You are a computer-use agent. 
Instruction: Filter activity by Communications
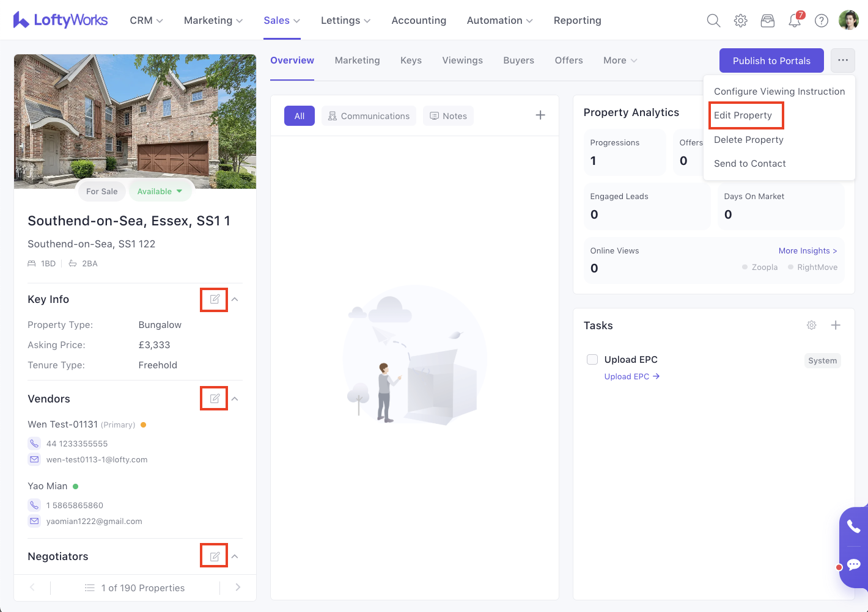coord(369,116)
